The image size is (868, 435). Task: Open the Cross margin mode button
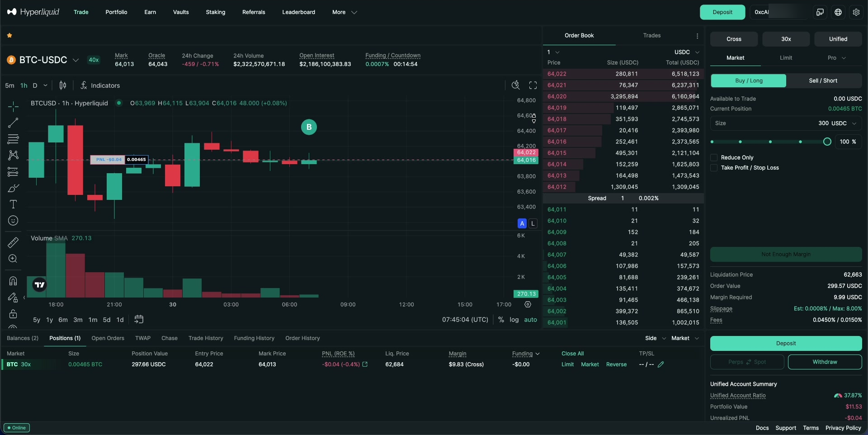point(734,39)
